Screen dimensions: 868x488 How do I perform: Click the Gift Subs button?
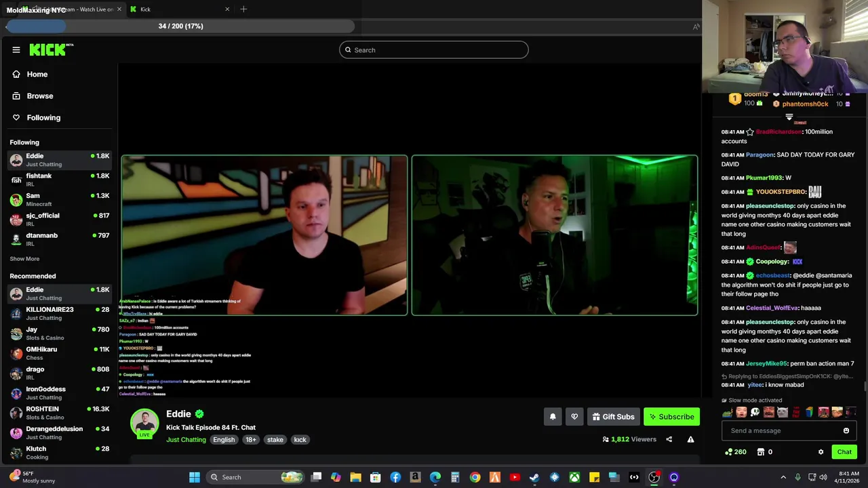613,417
